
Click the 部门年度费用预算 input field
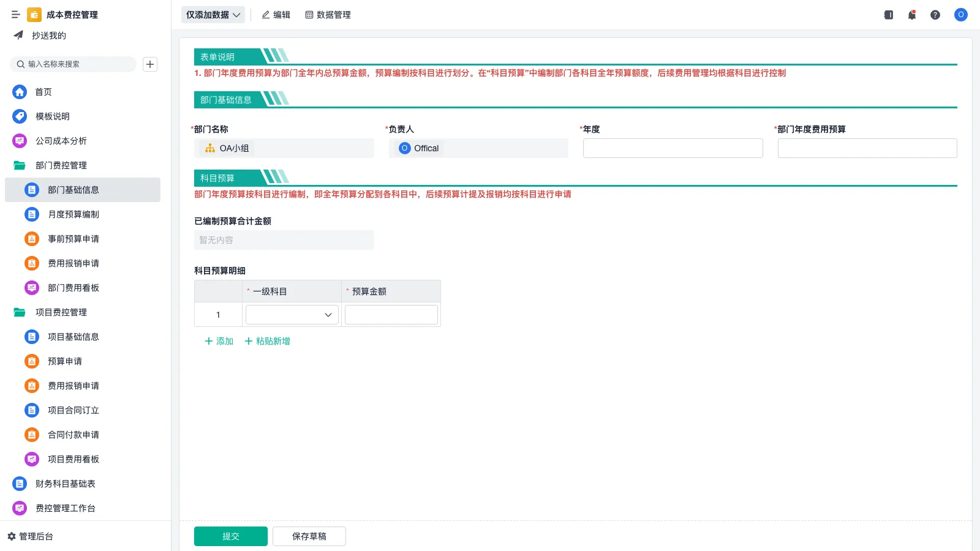(867, 148)
